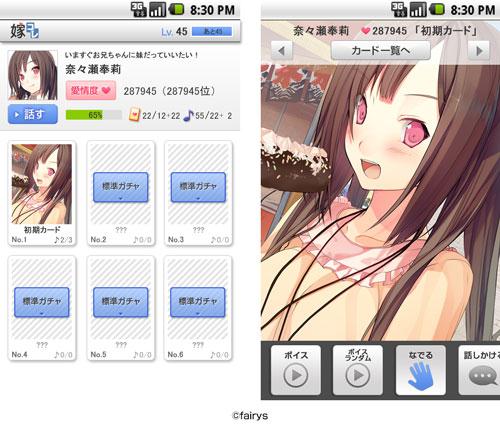Select the character profile avatar thumbnail
The width and height of the screenshot is (500, 425).
[33, 75]
